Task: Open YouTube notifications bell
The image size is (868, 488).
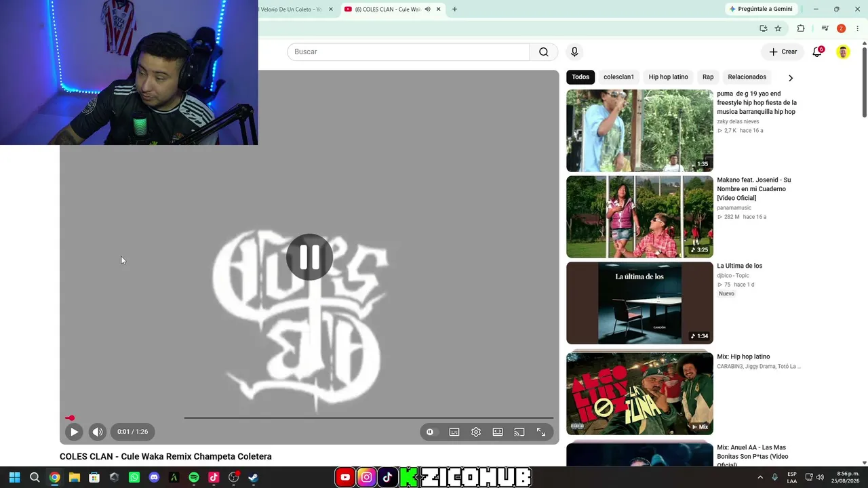Action: click(x=817, y=52)
